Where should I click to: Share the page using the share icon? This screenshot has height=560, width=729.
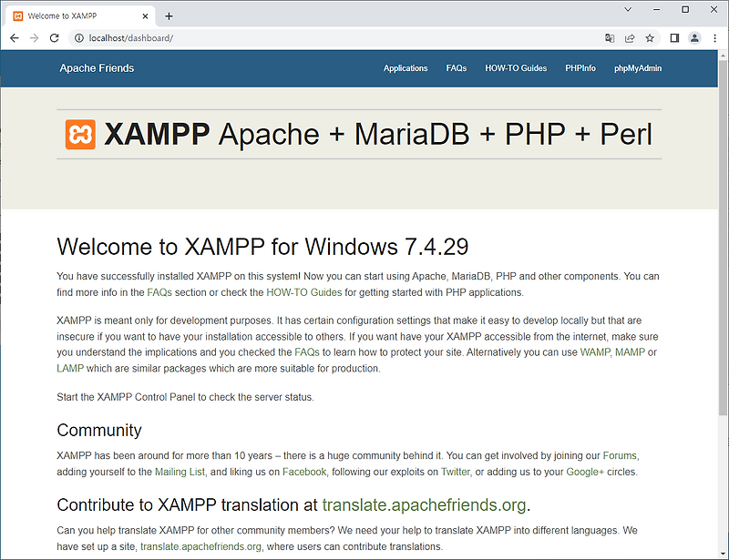point(631,39)
